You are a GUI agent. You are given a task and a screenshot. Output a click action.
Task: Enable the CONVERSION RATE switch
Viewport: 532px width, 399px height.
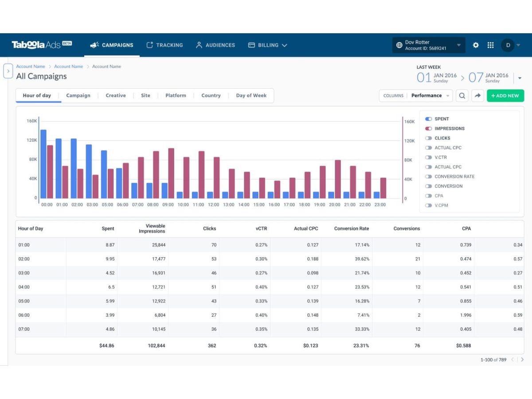pos(428,176)
